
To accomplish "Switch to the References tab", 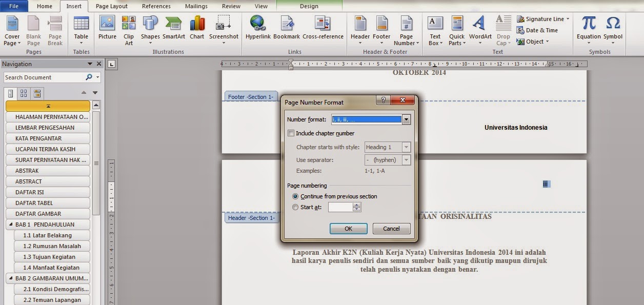I will tap(156, 6).
